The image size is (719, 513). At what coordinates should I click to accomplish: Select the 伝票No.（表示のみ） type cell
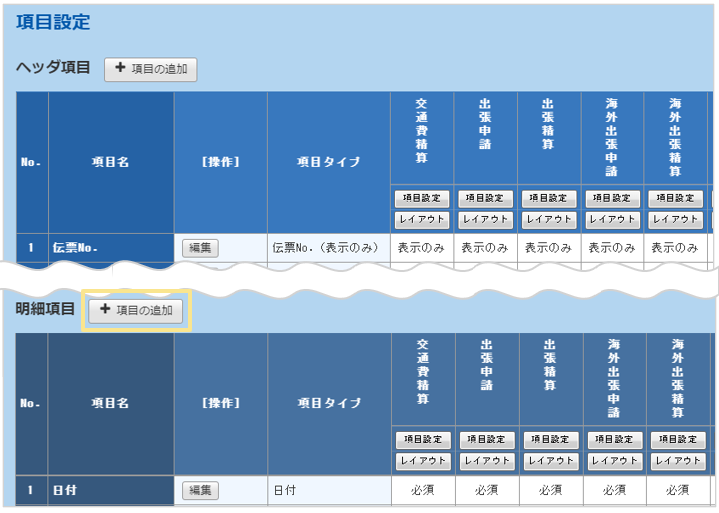click(328, 247)
